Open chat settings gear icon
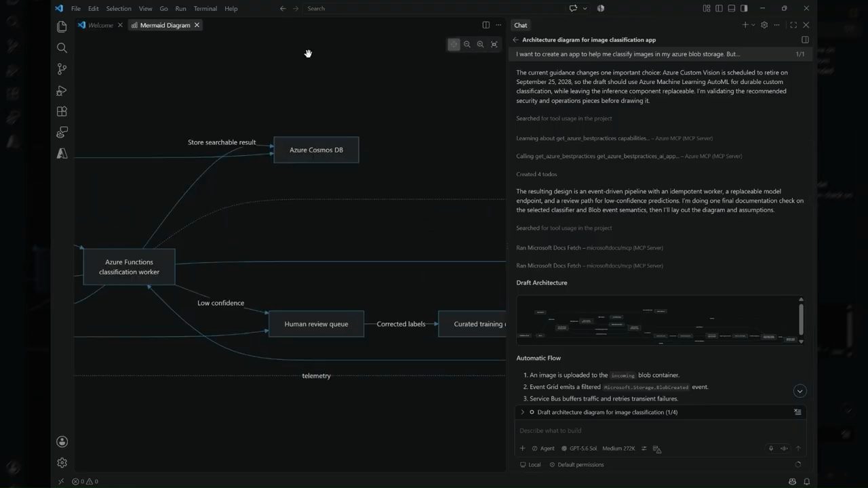The width and height of the screenshot is (868, 488). [764, 25]
